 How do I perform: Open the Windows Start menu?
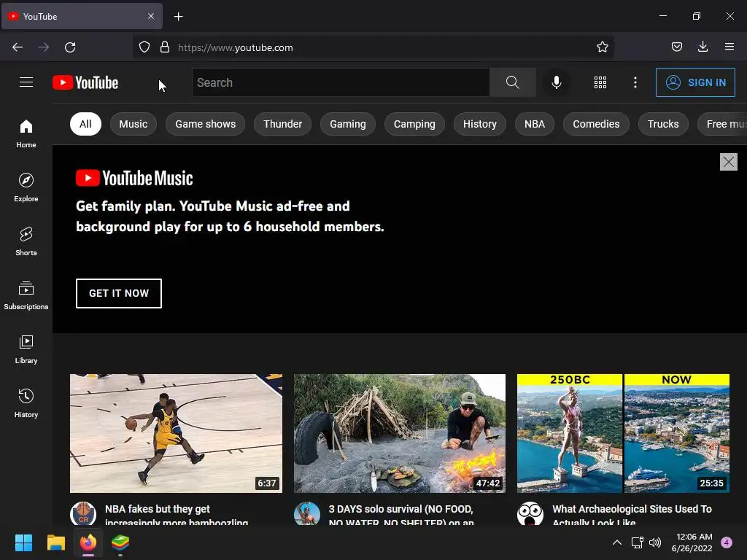tap(23, 542)
